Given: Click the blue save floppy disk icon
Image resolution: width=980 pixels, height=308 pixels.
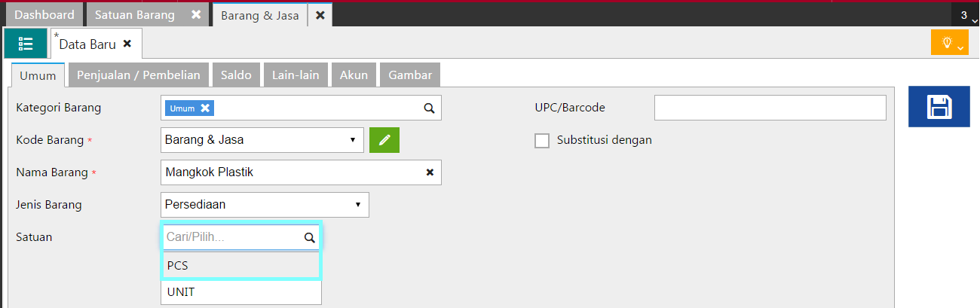Looking at the screenshot, I should pyautogui.click(x=938, y=106).
